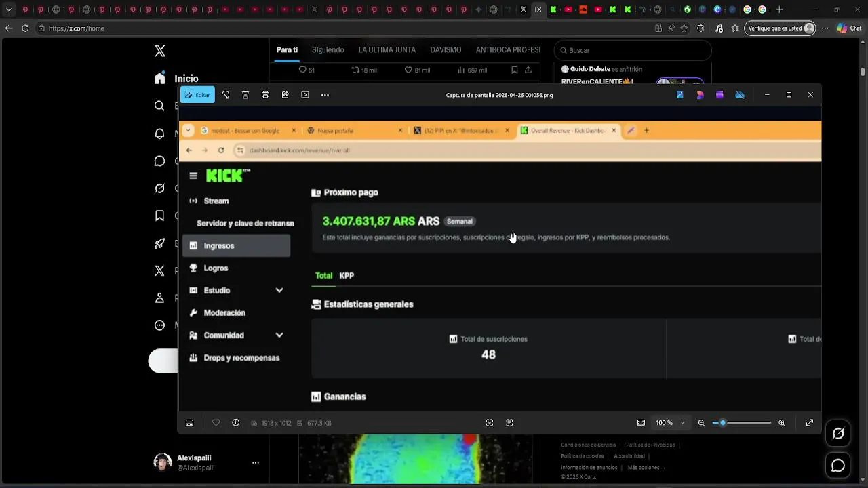Click the X logo in sidebar

[x=160, y=51]
